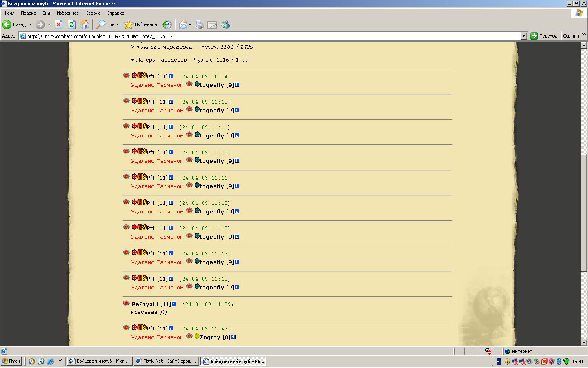Click info icon beside Pft in 10:14 post

pos(171,76)
